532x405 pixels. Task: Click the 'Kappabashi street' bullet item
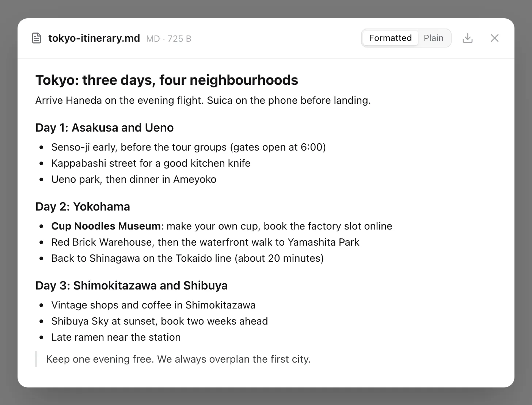tap(151, 163)
